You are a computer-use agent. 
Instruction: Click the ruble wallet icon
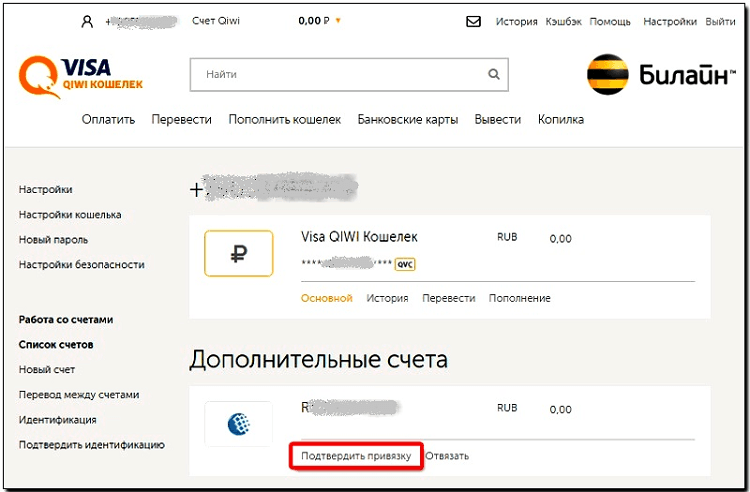[x=239, y=253]
